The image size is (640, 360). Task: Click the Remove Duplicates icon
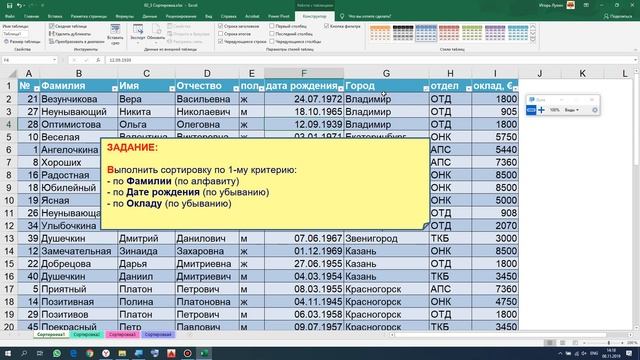pos(51,34)
